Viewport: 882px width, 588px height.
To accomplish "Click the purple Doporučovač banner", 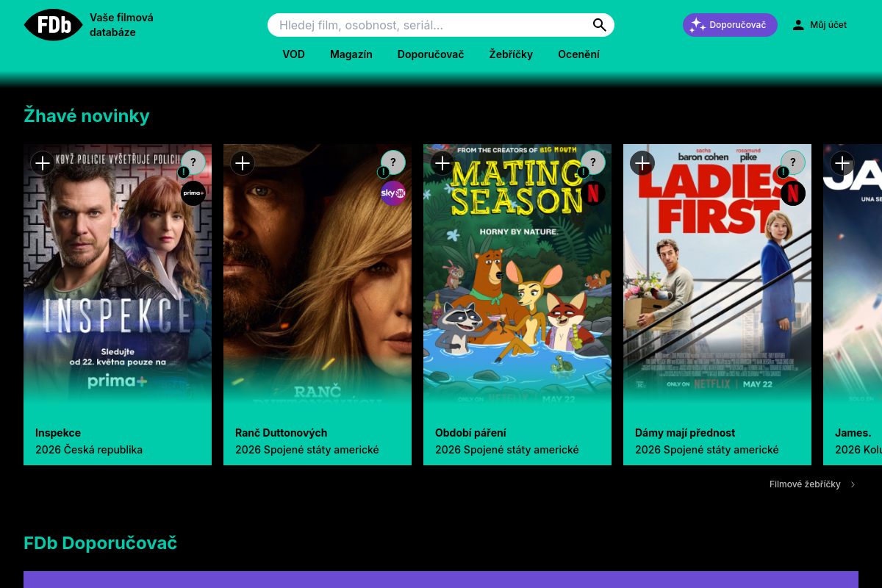I will [x=441, y=579].
